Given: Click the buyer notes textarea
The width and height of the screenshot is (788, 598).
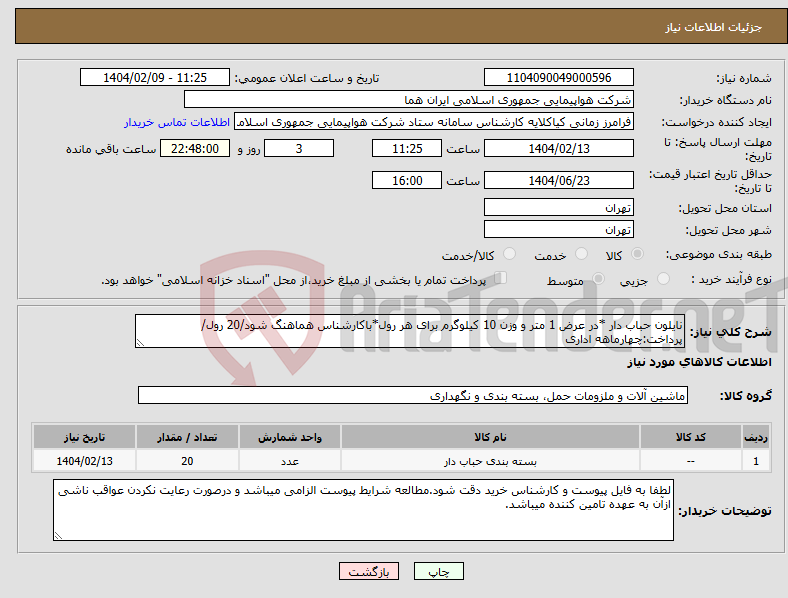Looking at the screenshot, I should pos(363,510).
